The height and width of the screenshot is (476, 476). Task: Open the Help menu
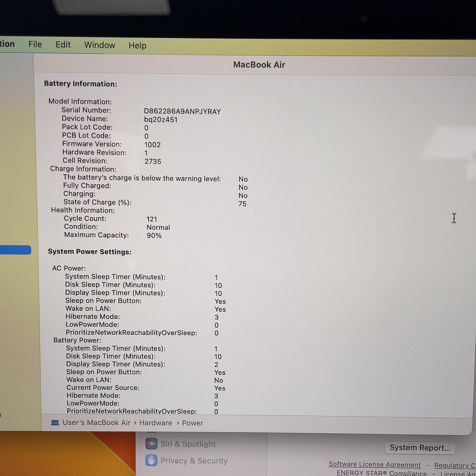pos(137,46)
